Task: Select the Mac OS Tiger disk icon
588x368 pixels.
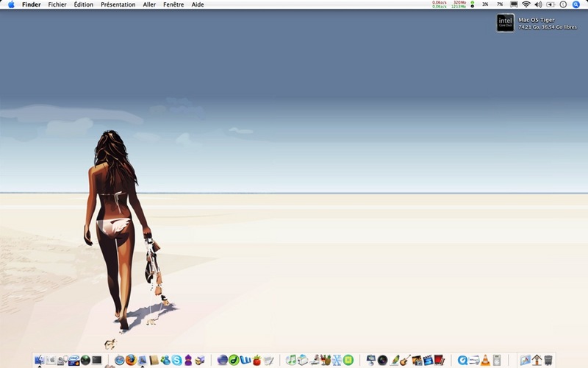Action: point(505,23)
